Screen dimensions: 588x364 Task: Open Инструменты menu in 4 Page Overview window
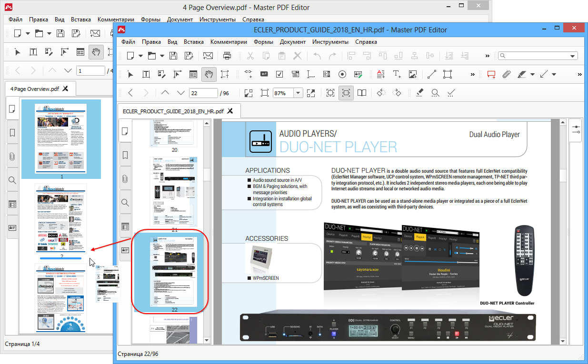[218, 20]
